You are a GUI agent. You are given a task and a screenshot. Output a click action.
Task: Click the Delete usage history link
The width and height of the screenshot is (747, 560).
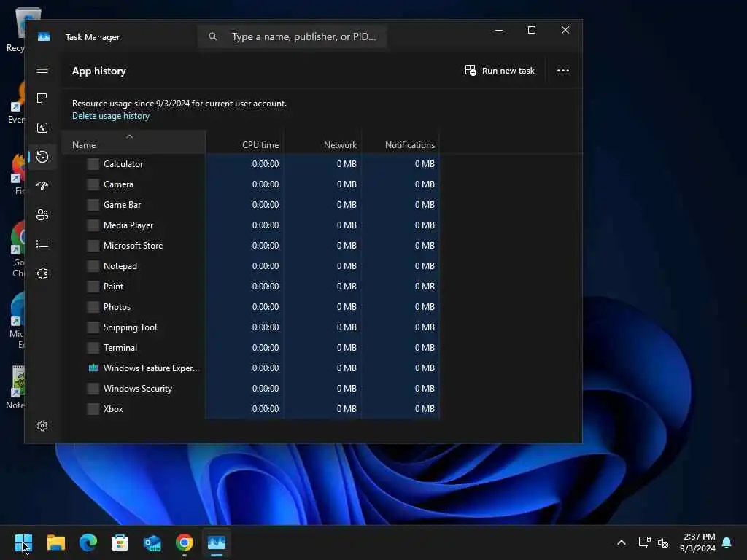[x=111, y=116]
